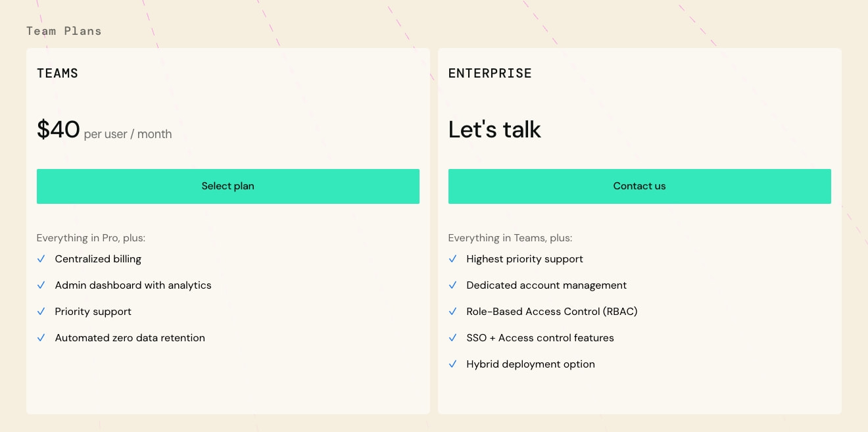Click the Centralized billing feature text
Image resolution: width=868 pixels, height=432 pixels.
[98, 259]
